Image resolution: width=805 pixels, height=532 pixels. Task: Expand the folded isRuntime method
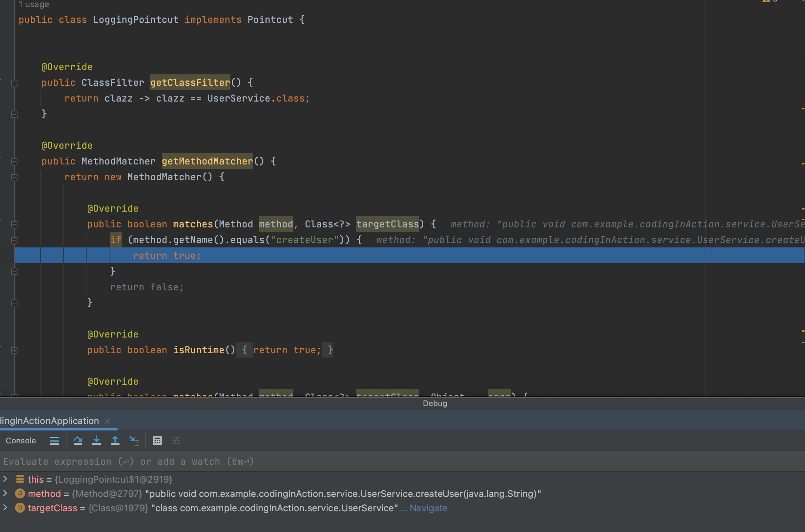coord(14,350)
